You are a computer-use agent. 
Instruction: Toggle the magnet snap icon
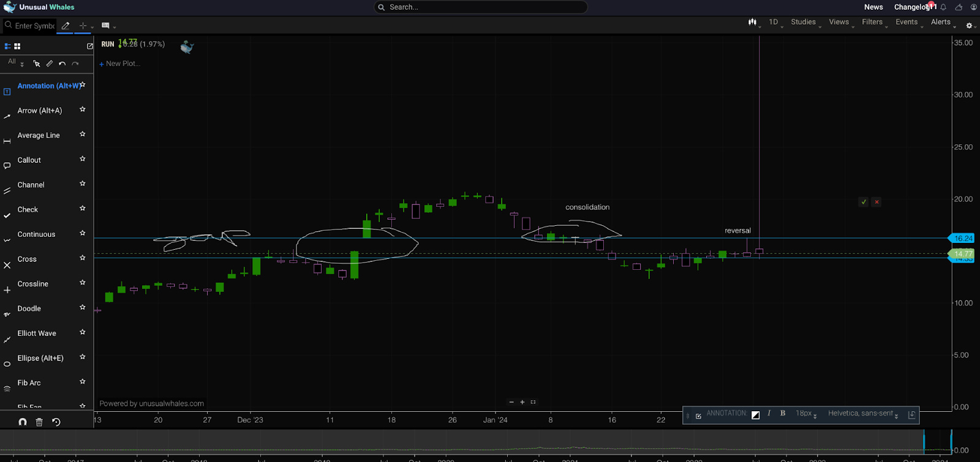[23, 422]
